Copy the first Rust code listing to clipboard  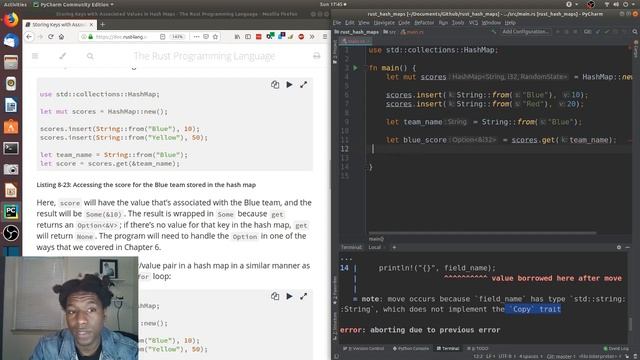click(275, 84)
